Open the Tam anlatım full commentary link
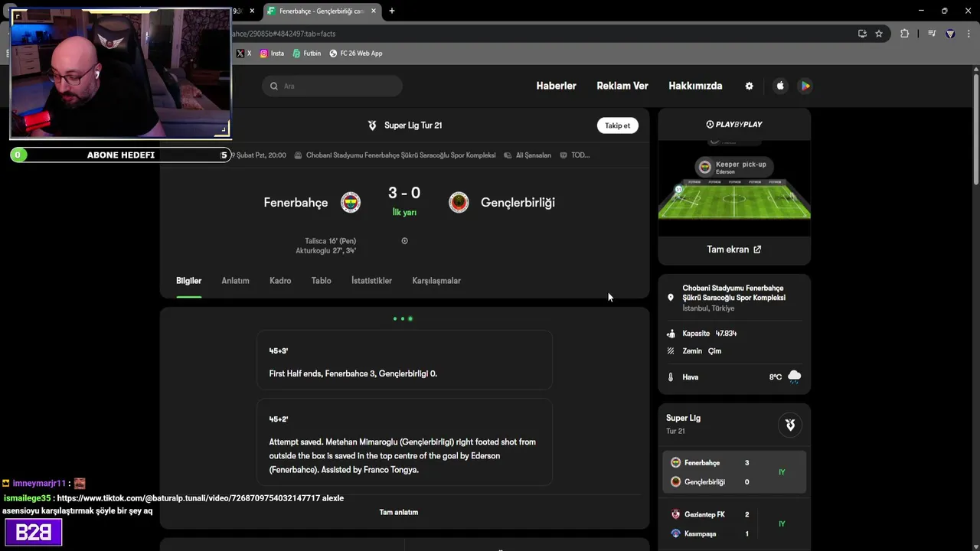 tap(399, 512)
